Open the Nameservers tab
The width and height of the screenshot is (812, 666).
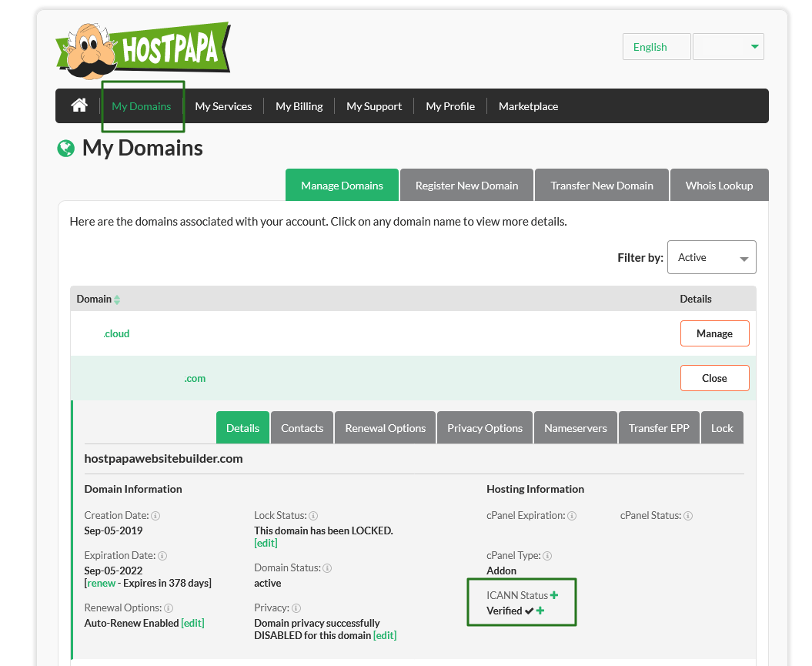(x=575, y=427)
